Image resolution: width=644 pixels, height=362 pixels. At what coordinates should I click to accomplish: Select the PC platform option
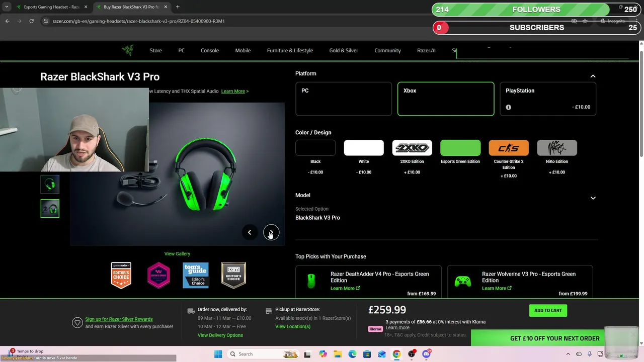[x=344, y=99]
